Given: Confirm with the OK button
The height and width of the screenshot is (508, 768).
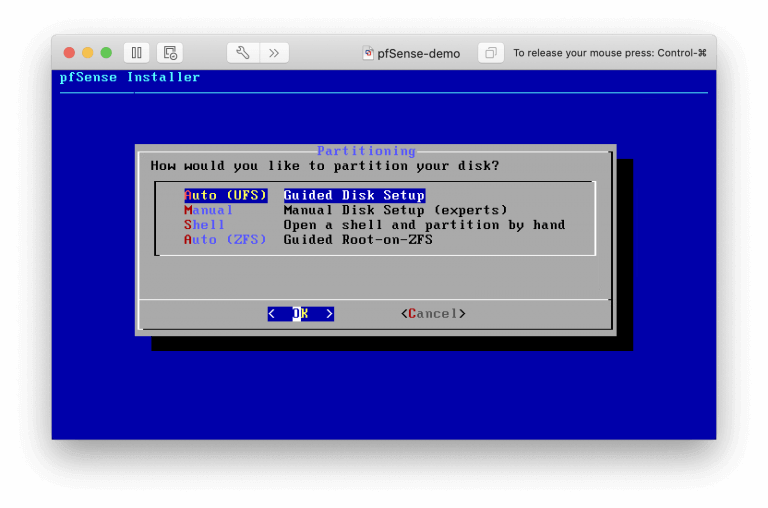Looking at the screenshot, I should 301,314.
